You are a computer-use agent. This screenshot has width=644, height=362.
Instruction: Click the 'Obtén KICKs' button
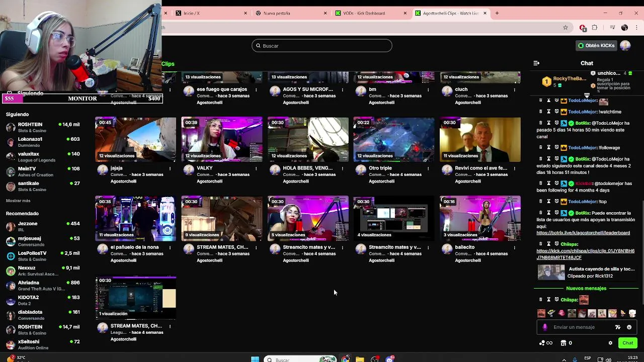point(596,46)
